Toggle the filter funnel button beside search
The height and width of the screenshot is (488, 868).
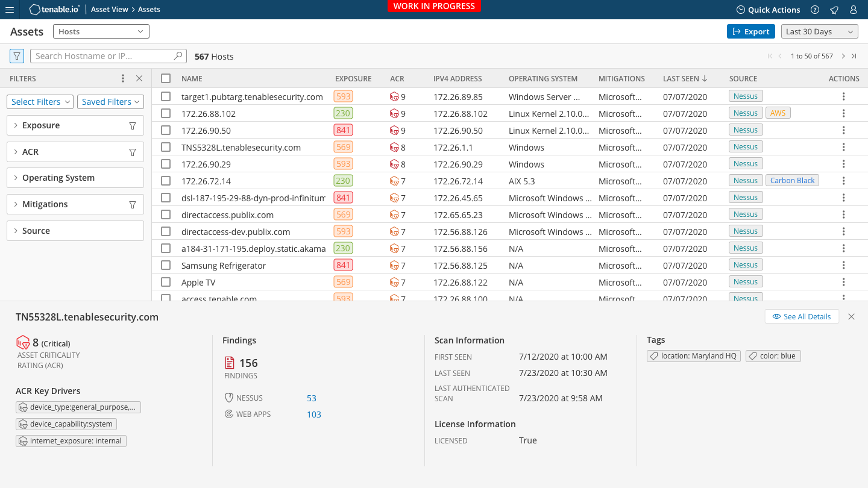17,56
